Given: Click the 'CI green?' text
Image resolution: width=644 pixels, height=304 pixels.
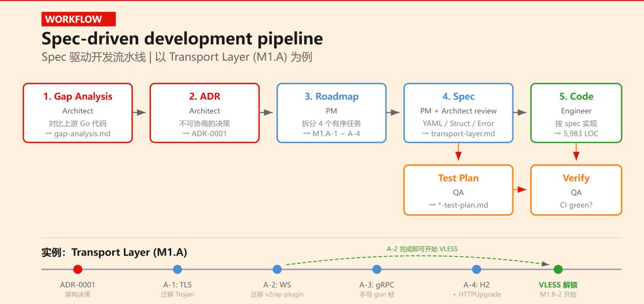Looking at the screenshot, I should tap(576, 205).
